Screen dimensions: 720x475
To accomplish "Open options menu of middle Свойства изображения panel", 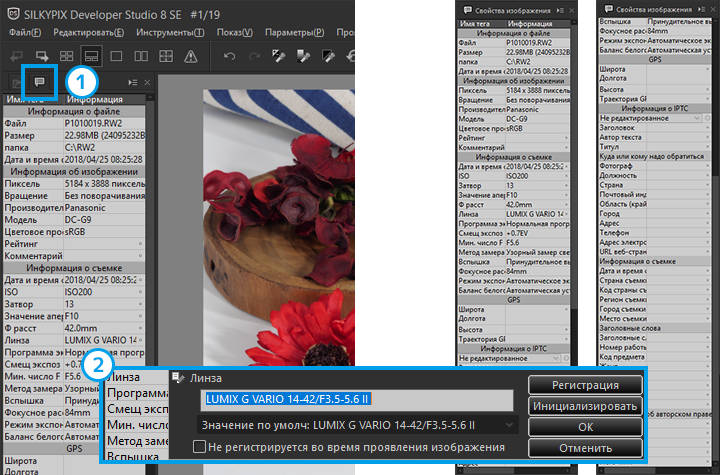I will [559, 10].
